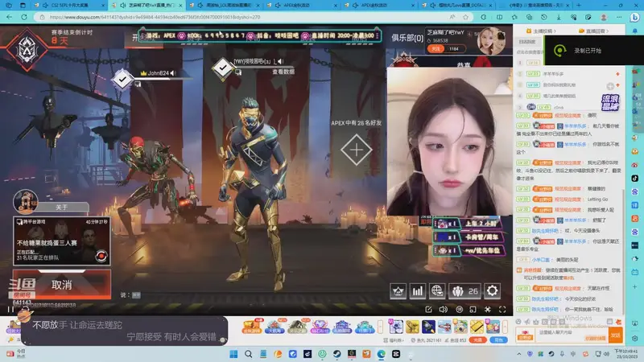Open player share icon
Screen dimensions: 644x362
coord(428,310)
